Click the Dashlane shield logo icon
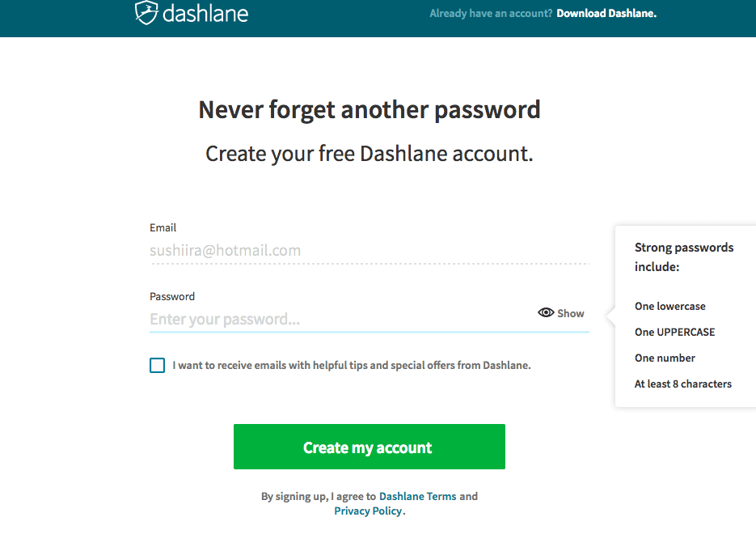Viewport: 756px width, 547px height. (x=146, y=12)
